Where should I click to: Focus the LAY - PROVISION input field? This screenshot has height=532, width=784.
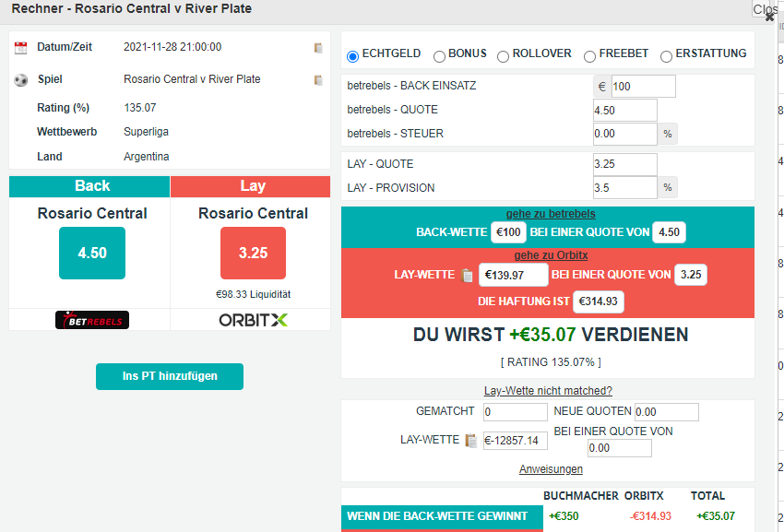[x=625, y=188]
